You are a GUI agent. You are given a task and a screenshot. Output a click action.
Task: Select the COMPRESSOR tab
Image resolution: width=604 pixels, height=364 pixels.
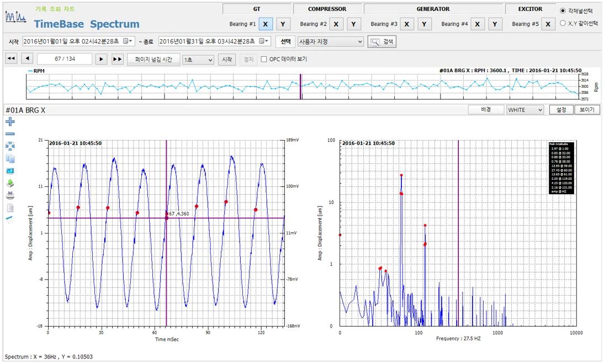(327, 9)
